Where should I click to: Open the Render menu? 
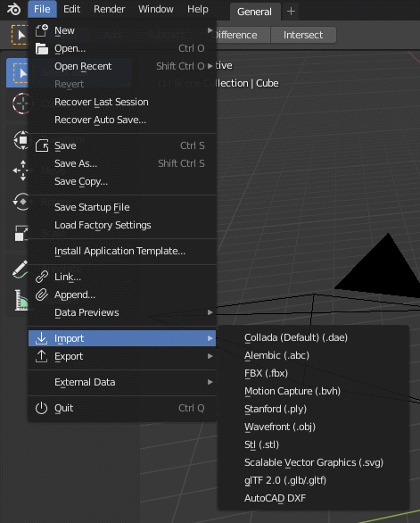(x=110, y=9)
